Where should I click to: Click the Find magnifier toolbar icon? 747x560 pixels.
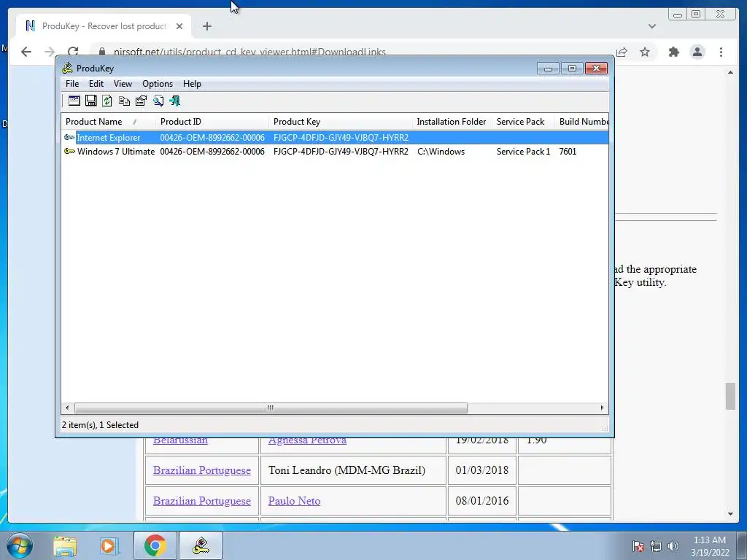pos(158,101)
